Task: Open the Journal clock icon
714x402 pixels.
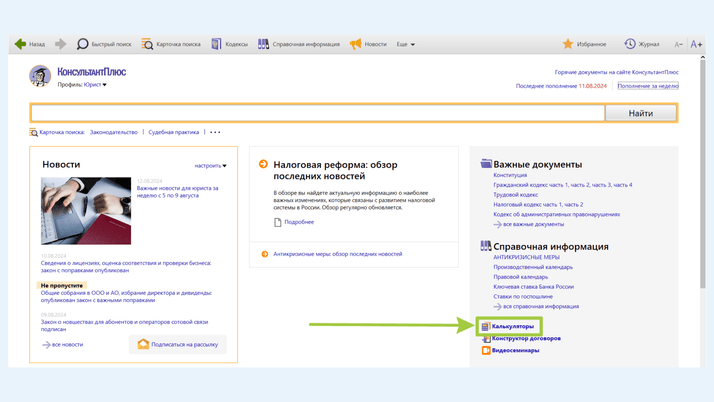Action: [630, 44]
